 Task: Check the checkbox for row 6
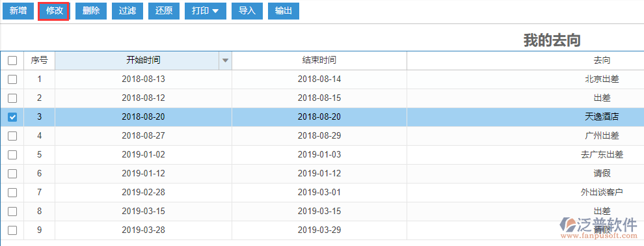tap(12, 174)
